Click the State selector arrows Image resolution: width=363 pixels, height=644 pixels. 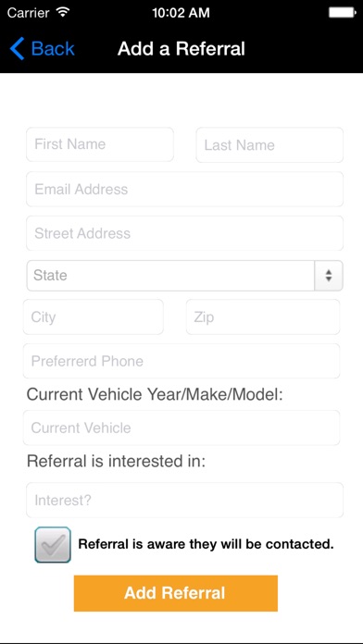[329, 276]
